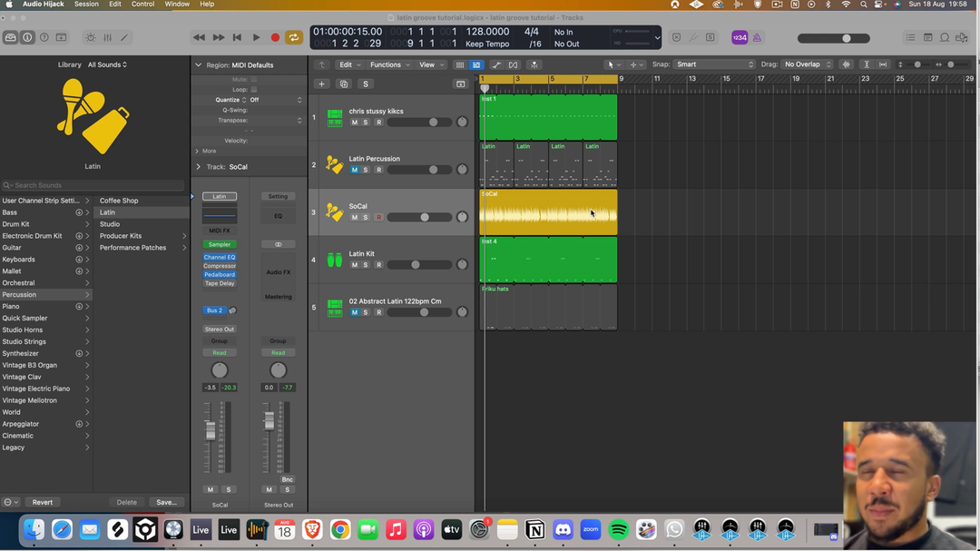This screenshot has width=980, height=551.
Task: Mute the Latin Percussion track
Action: click(x=355, y=170)
